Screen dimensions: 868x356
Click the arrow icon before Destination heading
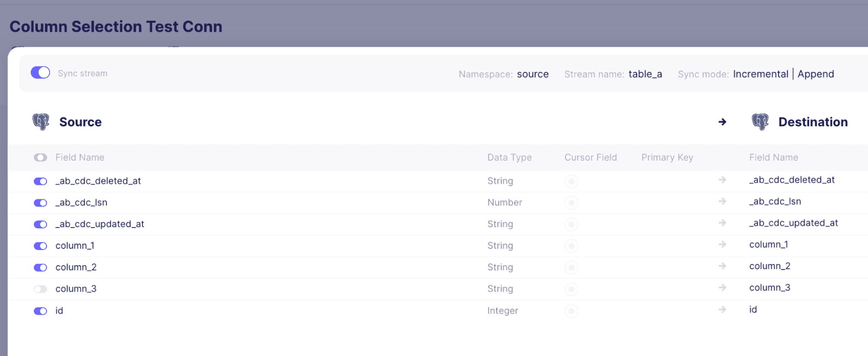click(723, 122)
